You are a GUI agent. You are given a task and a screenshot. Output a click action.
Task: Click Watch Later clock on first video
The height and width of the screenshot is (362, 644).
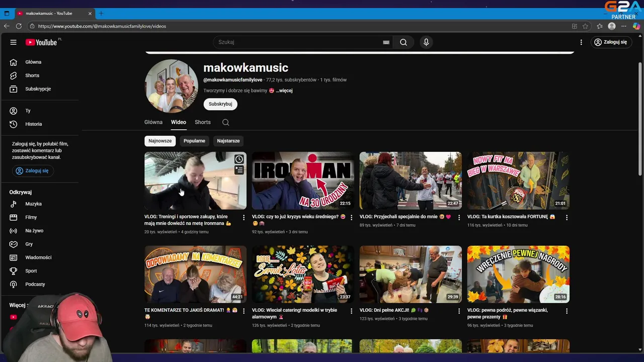239,159
